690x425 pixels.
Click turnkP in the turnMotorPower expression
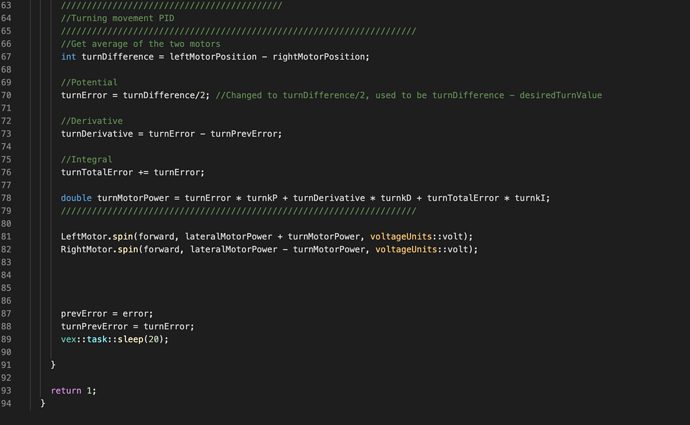tap(262, 198)
